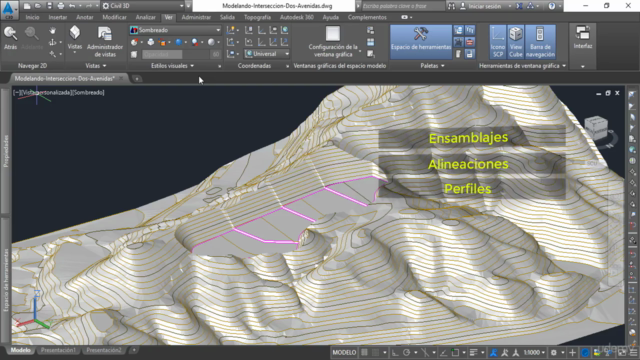640x360 pixels.
Task: Click the Opacidad slider
Action: pos(176,54)
